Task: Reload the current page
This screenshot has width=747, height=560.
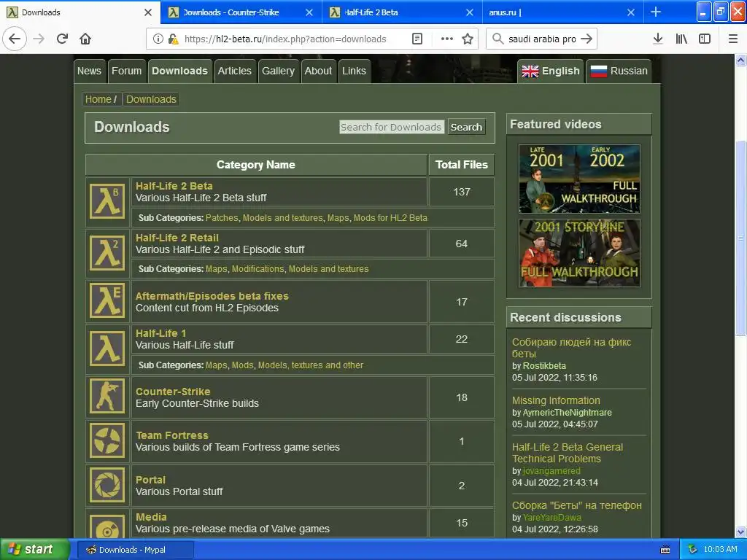Action: [x=63, y=39]
